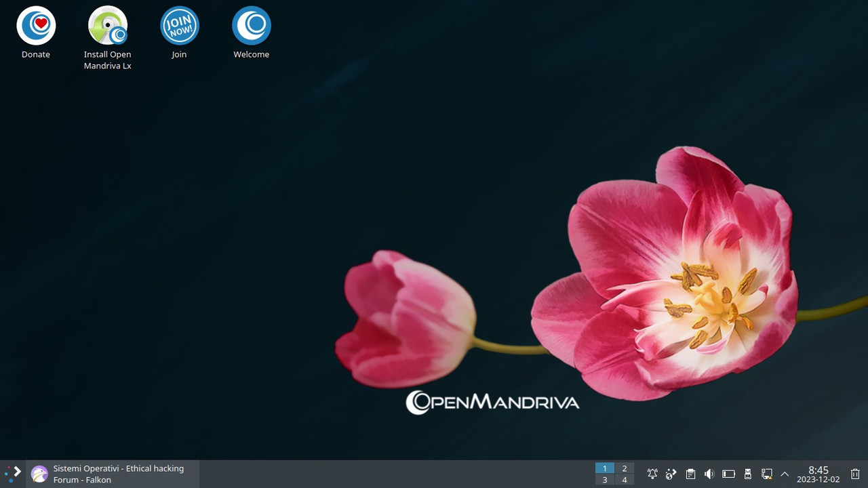Switch to virtual desktop 3
This screenshot has width=868, height=488.
[605, 480]
